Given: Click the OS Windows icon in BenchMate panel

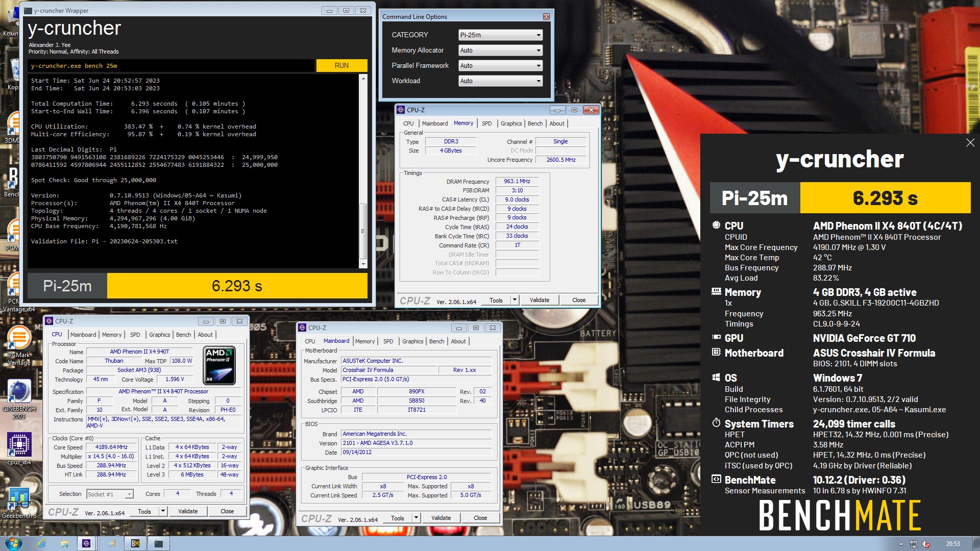Looking at the screenshot, I should coord(716,377).
